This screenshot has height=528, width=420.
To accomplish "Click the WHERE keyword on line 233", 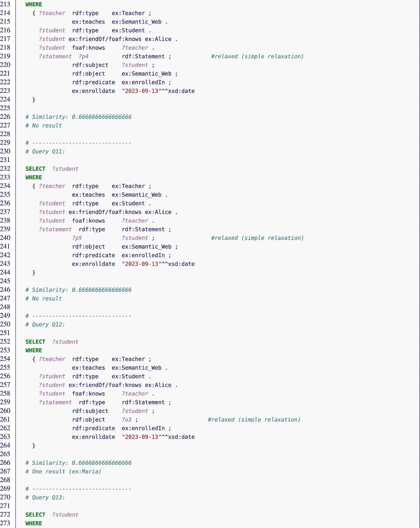I will point(34,177).
